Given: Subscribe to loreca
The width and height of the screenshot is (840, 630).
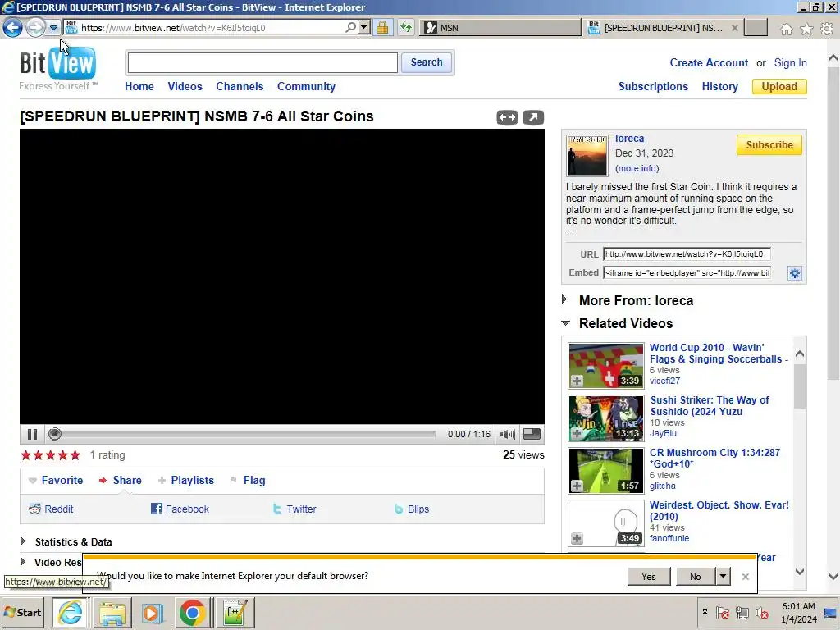Looking at the screenshot, I should coord(769,144).
